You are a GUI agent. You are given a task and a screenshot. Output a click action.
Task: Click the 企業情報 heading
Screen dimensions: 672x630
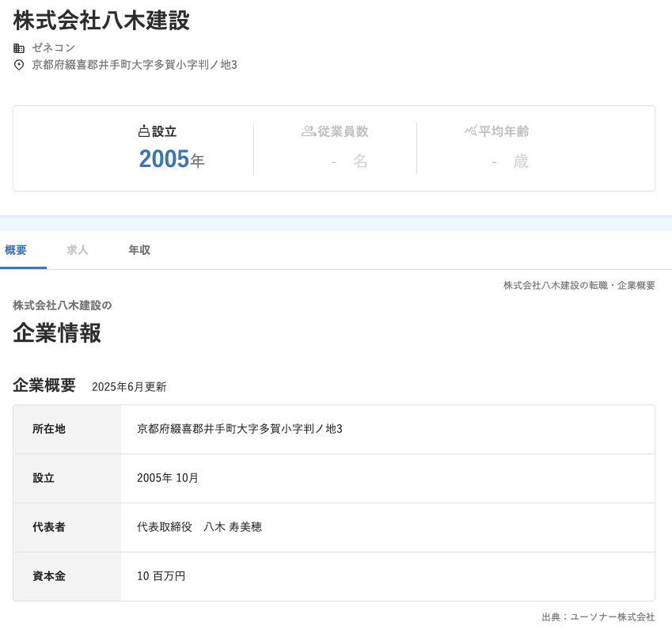pyautogui.click(x=57, y=333)
